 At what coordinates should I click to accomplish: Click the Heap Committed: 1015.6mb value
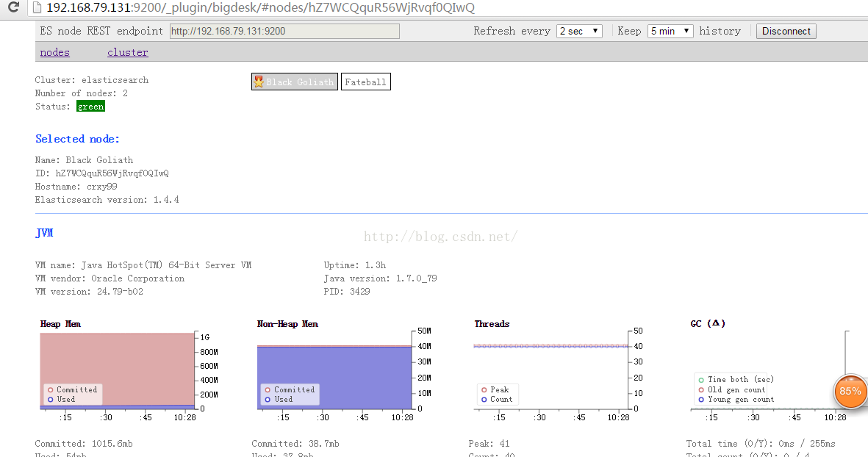84,445
